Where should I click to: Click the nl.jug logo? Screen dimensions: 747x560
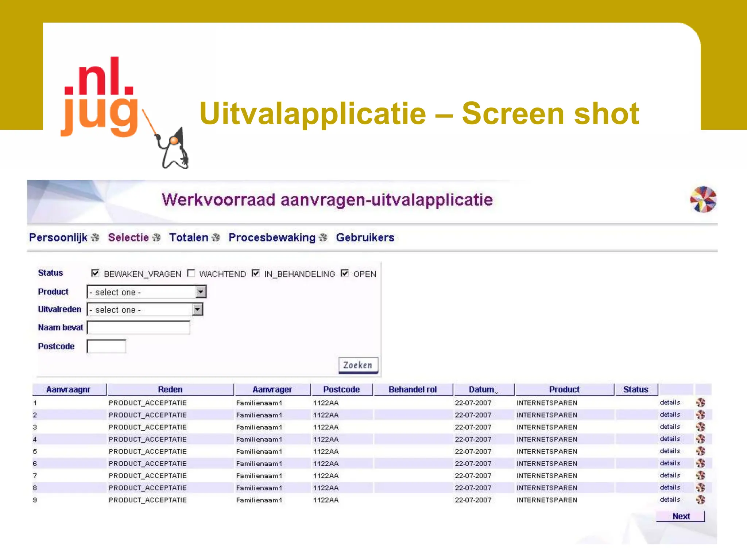point(100,97)
